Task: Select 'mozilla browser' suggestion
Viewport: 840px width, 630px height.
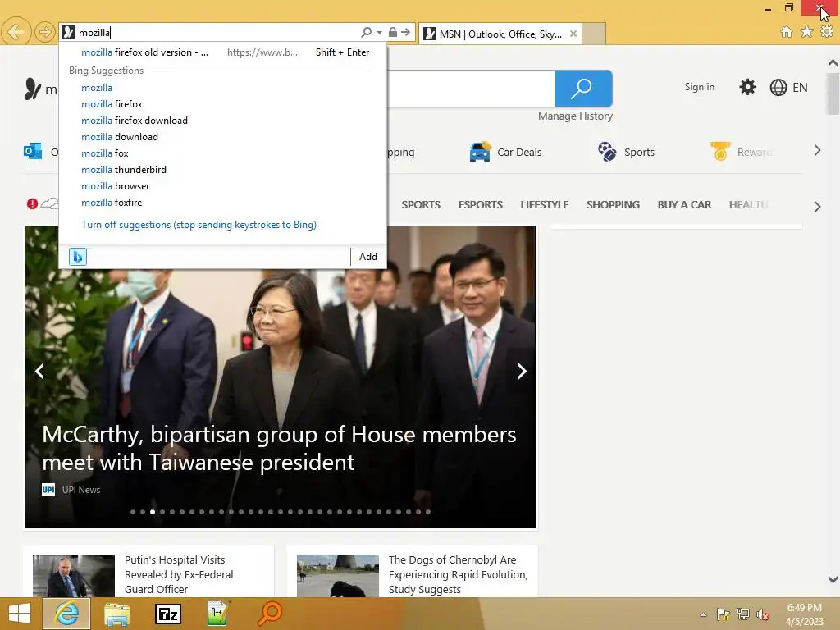Action: tap(115, 186)
